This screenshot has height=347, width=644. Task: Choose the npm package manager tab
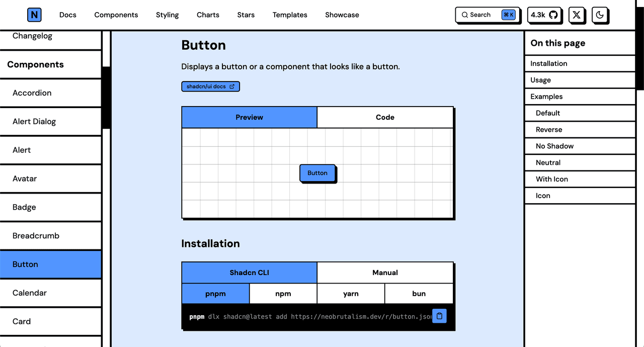pyautogui.click(x=283, y=294)
